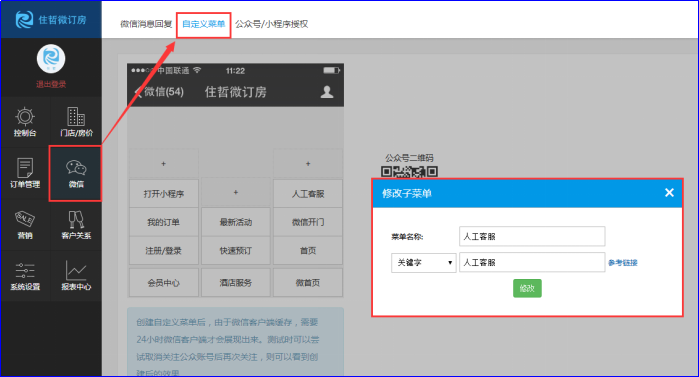Select the 我的订单 submenu item
The height and width of the screenshot is (377, 699).
click(x=164, y=222)
